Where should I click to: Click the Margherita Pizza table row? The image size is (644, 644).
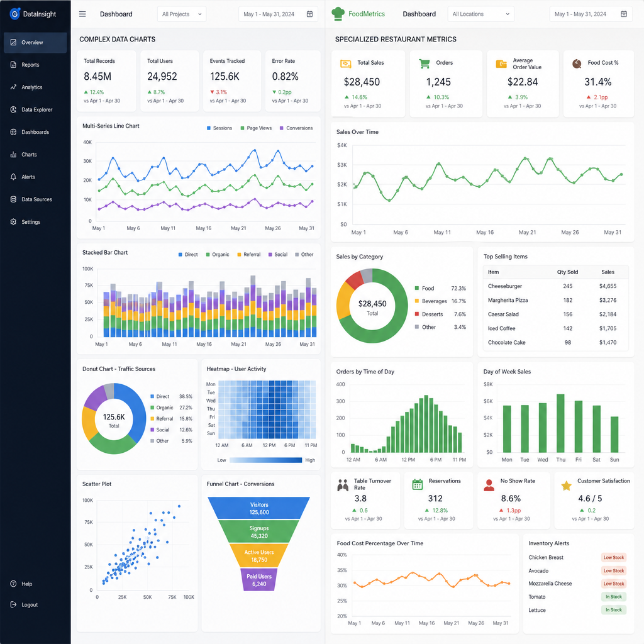556,300
